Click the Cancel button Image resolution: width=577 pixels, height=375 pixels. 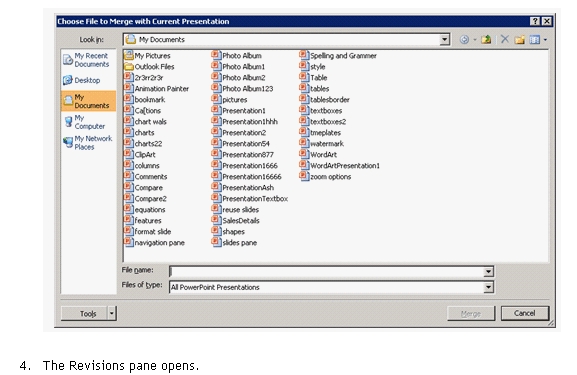click(525, 313)
